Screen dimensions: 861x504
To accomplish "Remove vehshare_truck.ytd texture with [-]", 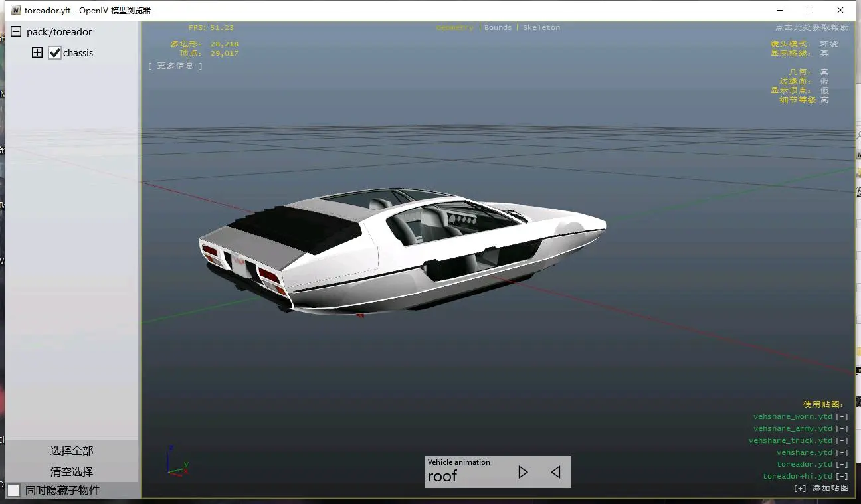I will [x=842, y=441].
